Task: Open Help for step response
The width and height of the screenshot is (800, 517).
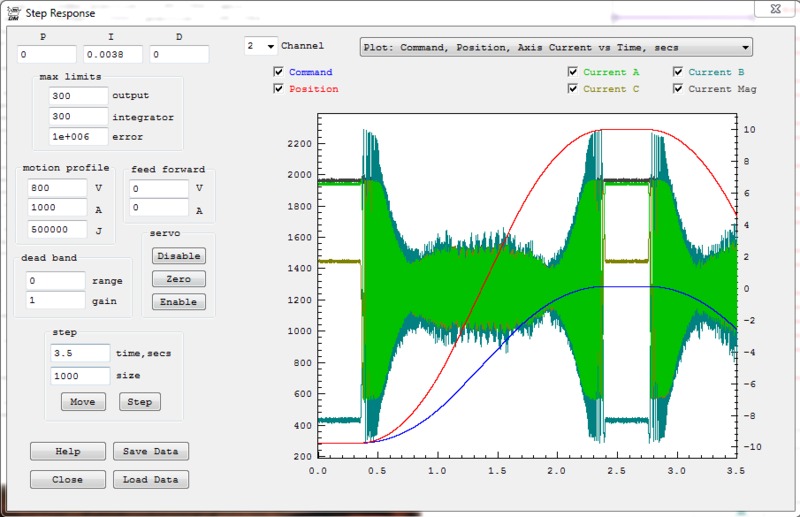Action: 67,451
